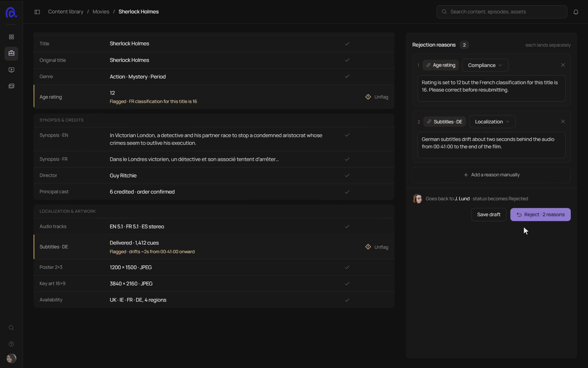Viewport: 588px width, 368px height.
Task: Remove the Age rating rejection reason
Action: tap(563, 65)
